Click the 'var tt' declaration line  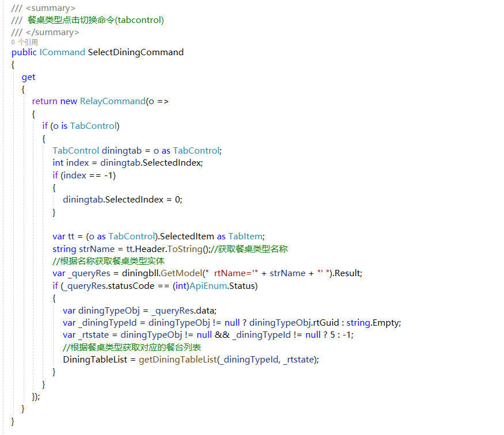(x=158, y=236)
